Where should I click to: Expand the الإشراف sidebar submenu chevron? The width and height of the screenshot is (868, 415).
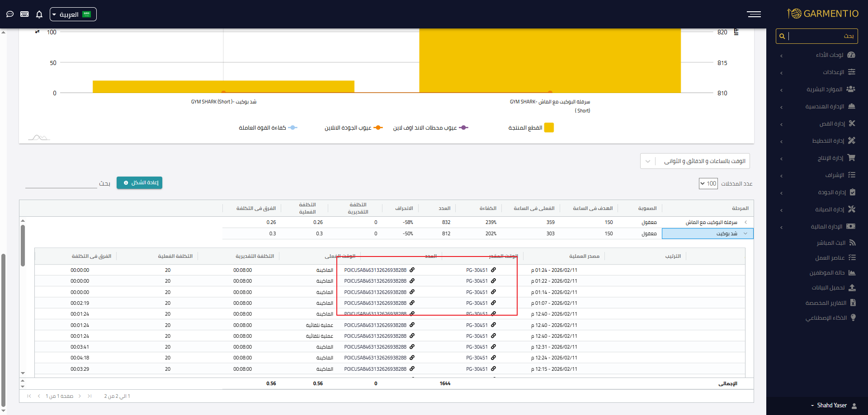click(x=781, y=176)
